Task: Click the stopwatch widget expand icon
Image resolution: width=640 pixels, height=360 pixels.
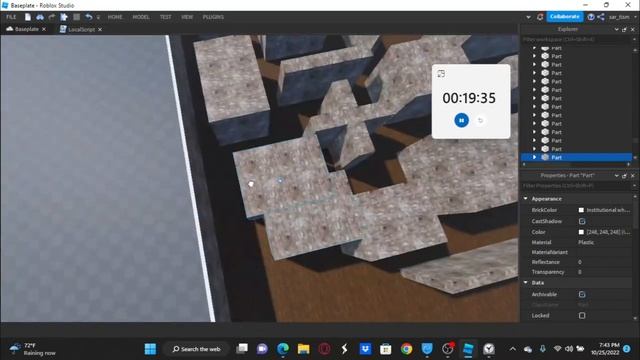Action: (x=441, y=73)
